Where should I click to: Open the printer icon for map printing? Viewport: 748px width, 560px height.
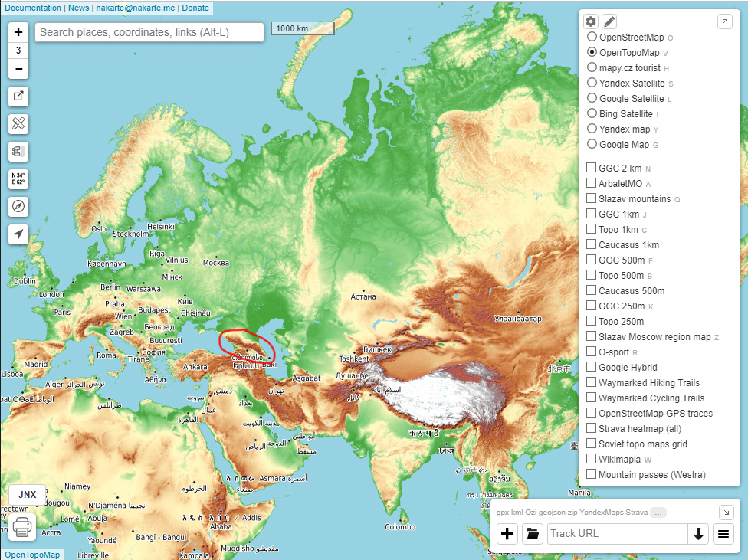(22, 527)
